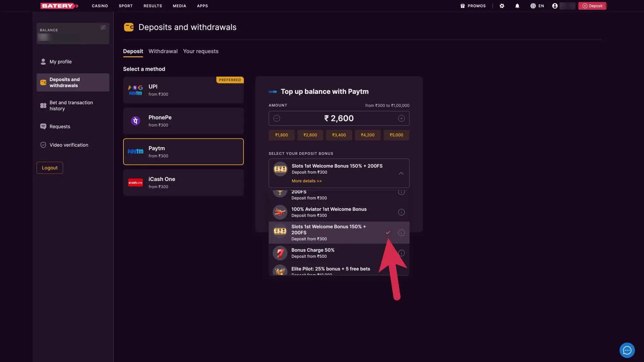
Task: Switch to the Deposit tab
Action: pyautogui.click(x=133, y=51)
